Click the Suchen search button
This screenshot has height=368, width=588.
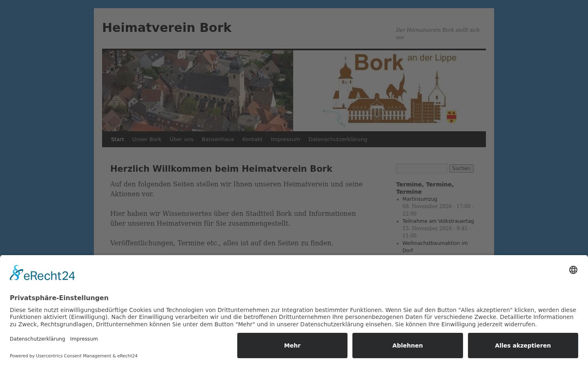click(461, 168)
